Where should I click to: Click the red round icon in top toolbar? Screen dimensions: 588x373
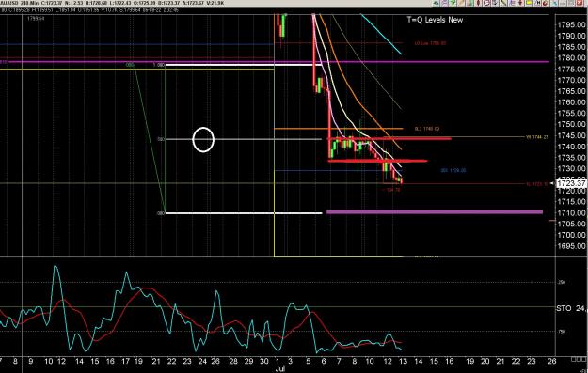pyautogui.click(x=546, y=3)
